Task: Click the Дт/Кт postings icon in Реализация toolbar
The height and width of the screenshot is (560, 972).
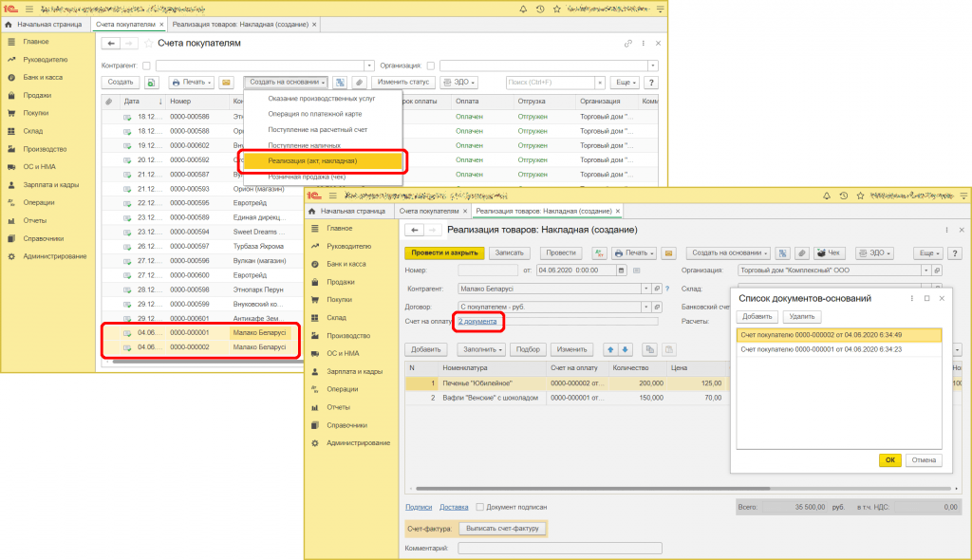Action: [599, 253]
